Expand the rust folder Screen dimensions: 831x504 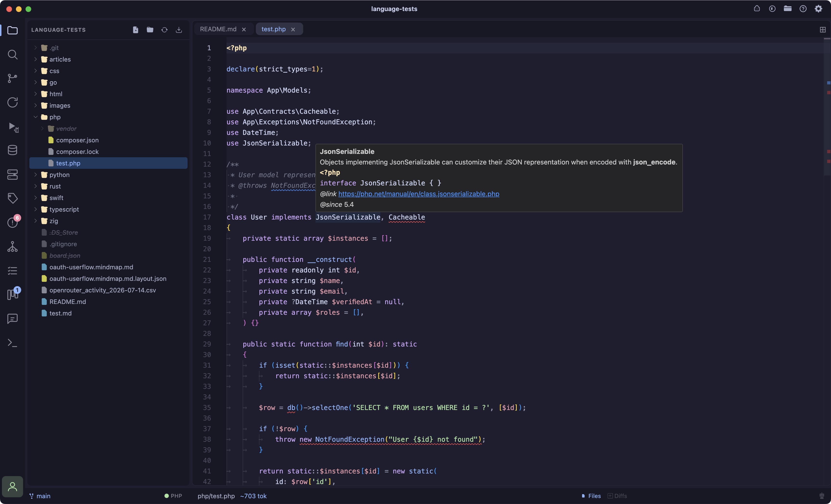[35, 186]
